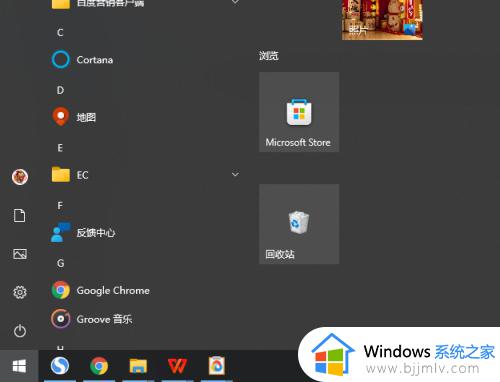The width and height of the screenshot is (500, 382).
Task: Click the EC folder icon
Action: (61, 175)
